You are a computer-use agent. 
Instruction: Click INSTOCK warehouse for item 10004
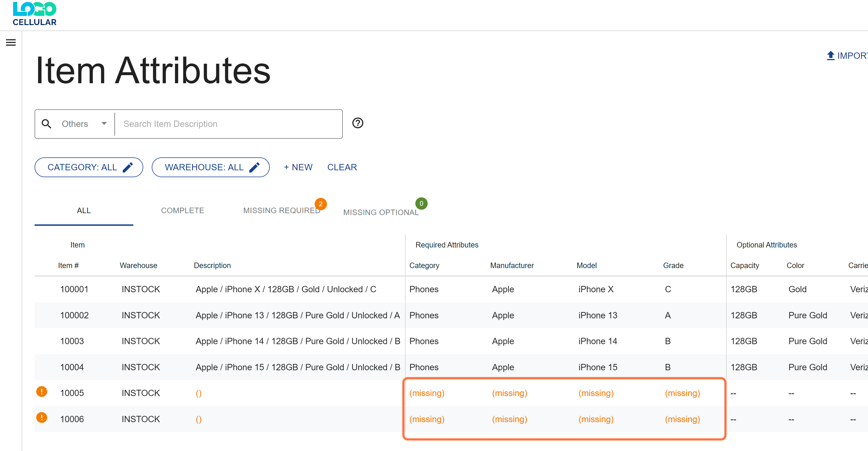(x=141, y=367)
